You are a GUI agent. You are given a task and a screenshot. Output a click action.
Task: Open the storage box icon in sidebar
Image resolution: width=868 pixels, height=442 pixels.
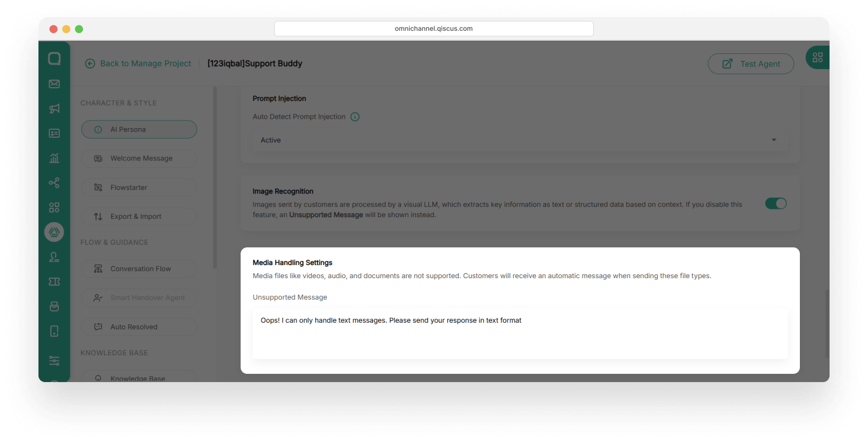[x=54, y=306]
